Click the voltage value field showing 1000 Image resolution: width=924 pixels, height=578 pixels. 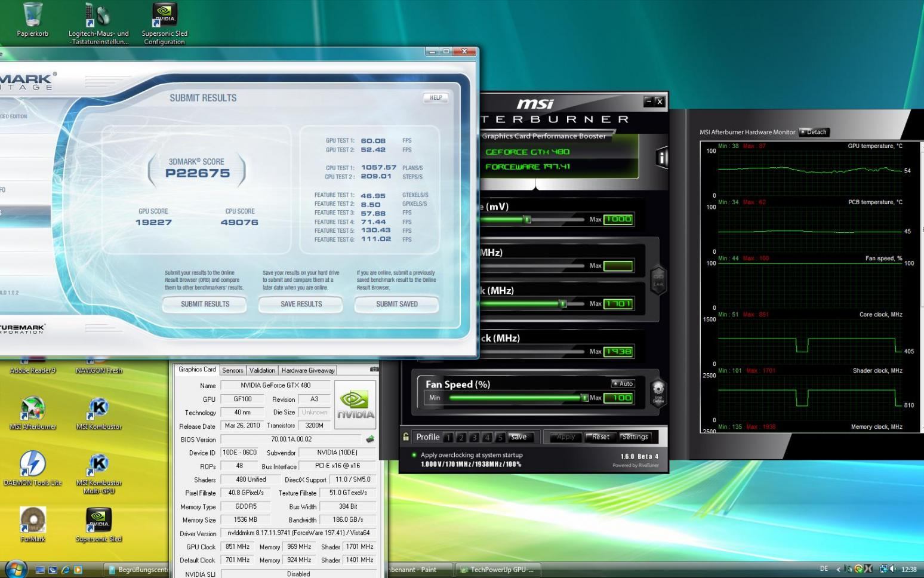pos(618,219)
